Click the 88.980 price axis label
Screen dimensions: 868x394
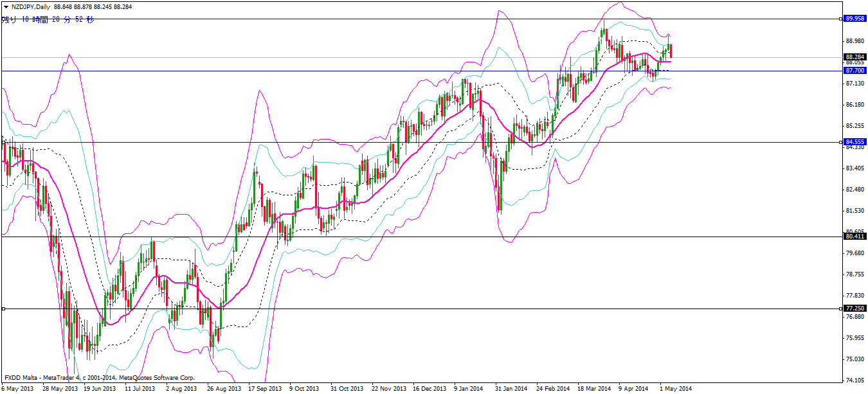point(855,41)
